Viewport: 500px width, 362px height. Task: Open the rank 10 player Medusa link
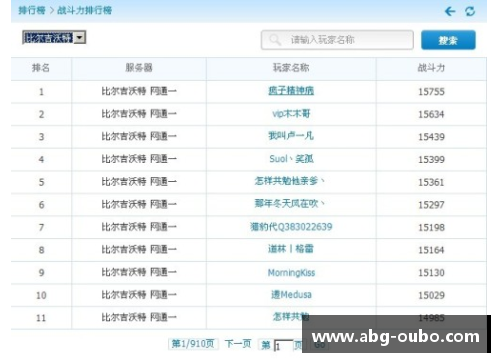pyautogui.click(x=291, y=295)
